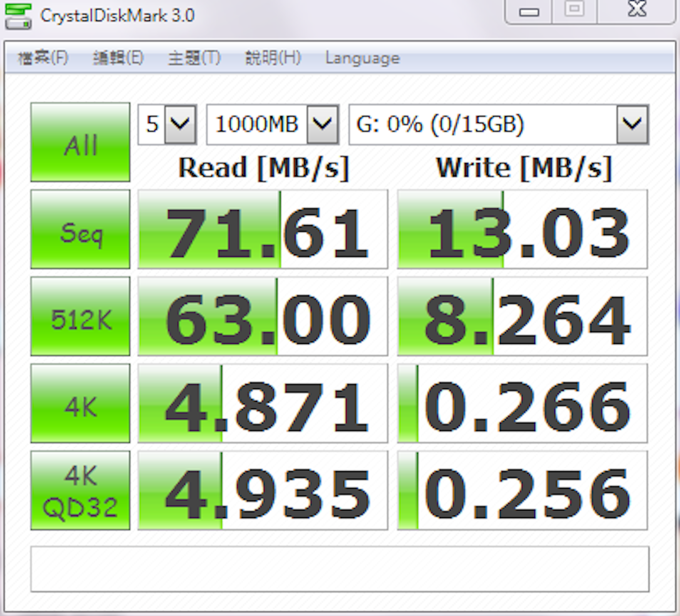
Task: Open the 檔案(F) file menu
Action: [43, 58]
